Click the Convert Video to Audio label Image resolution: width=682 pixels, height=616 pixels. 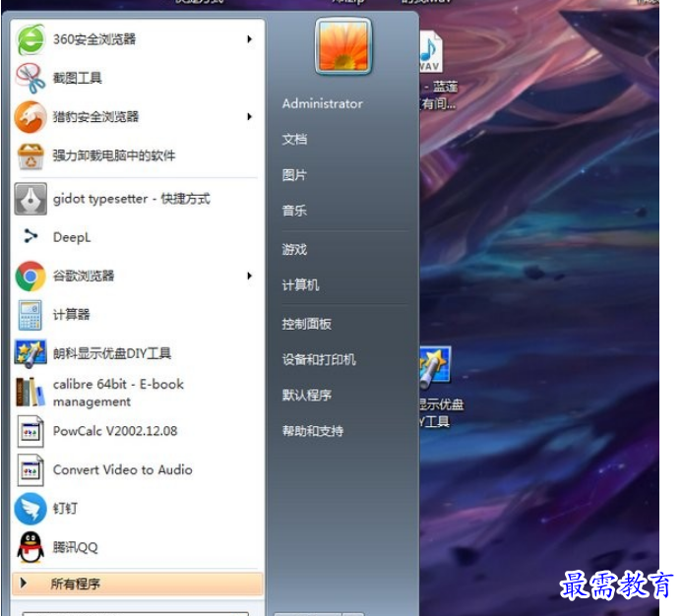(x=123, y=469)
